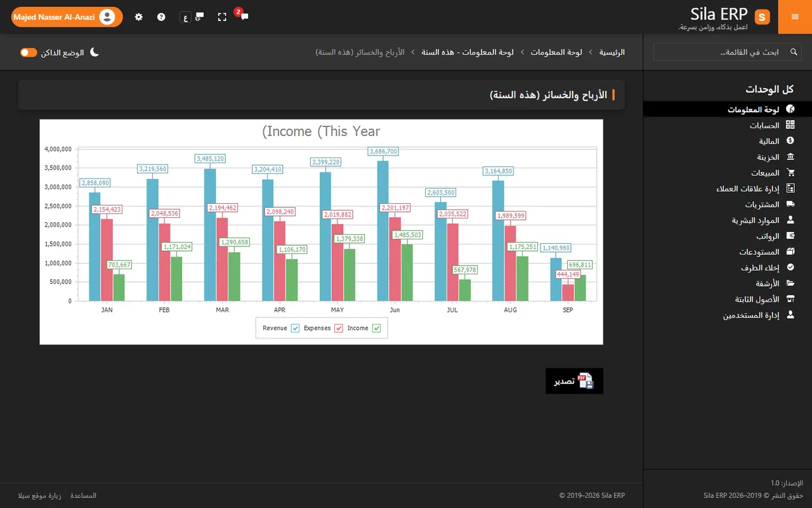Open المستودعات module via its box icon
Screen dimensions: 812x508
(790, 252)
